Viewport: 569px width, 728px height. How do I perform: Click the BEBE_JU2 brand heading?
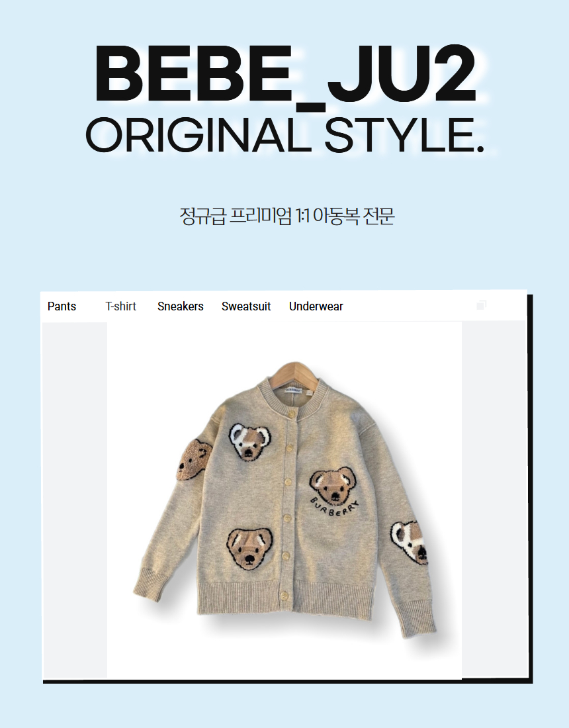(285, 75)
